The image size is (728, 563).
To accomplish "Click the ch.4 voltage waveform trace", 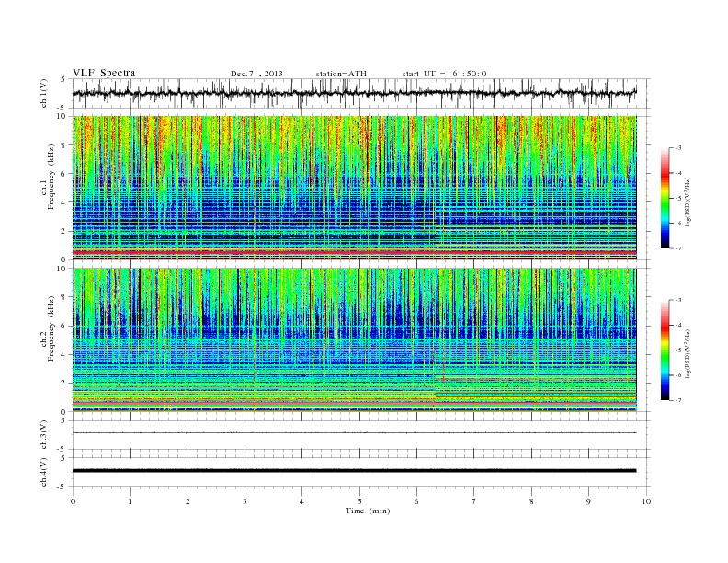I will 355,471.
